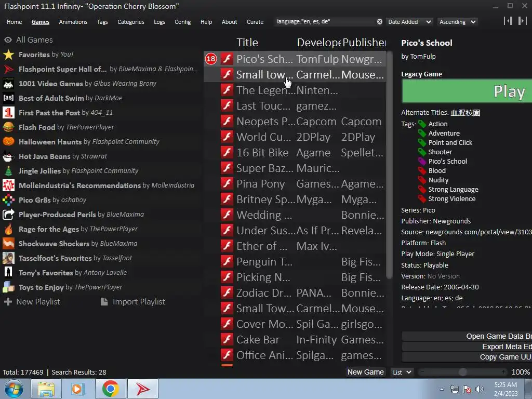Image resolution: width=532 pixels, height=399 pixels.
Task: Open Windows Explorer from taskbar
Action: (x=46, y=389)
